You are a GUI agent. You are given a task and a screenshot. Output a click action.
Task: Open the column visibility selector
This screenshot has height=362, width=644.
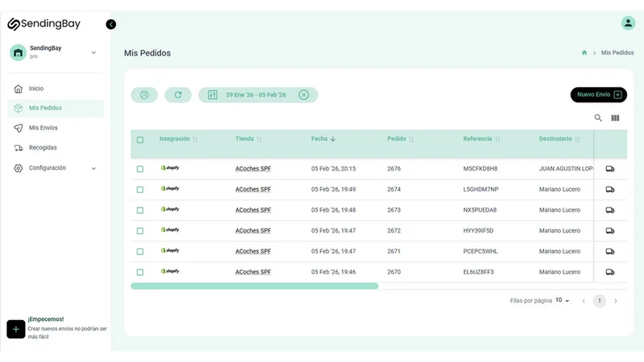pyautogui.click(x=615, y=117)
